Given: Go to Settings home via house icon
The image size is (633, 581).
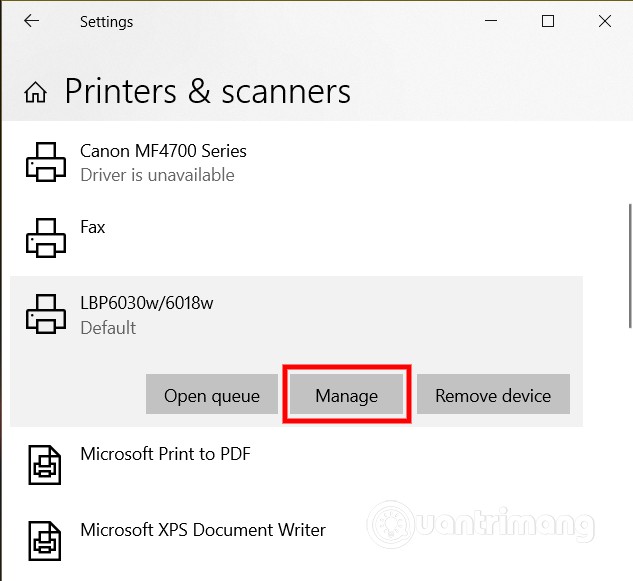Looking at the screenshot, I should [36, 92].
